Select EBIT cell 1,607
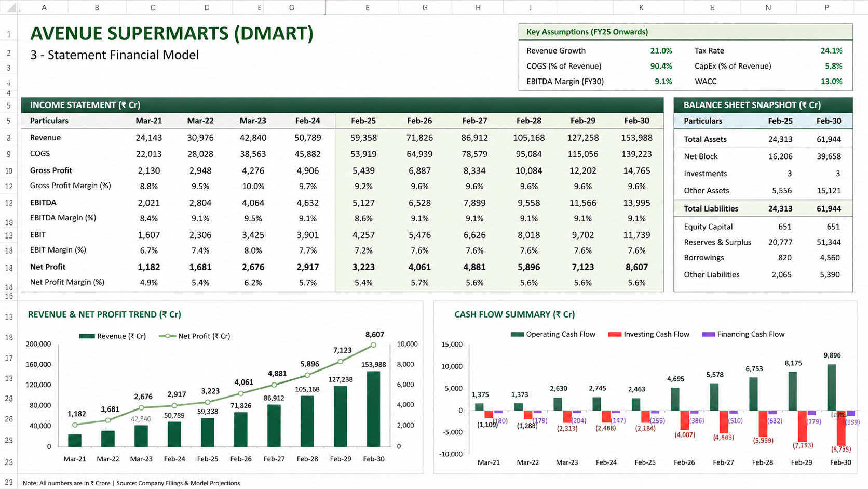The image size is (868, 489). click(148, 235)
